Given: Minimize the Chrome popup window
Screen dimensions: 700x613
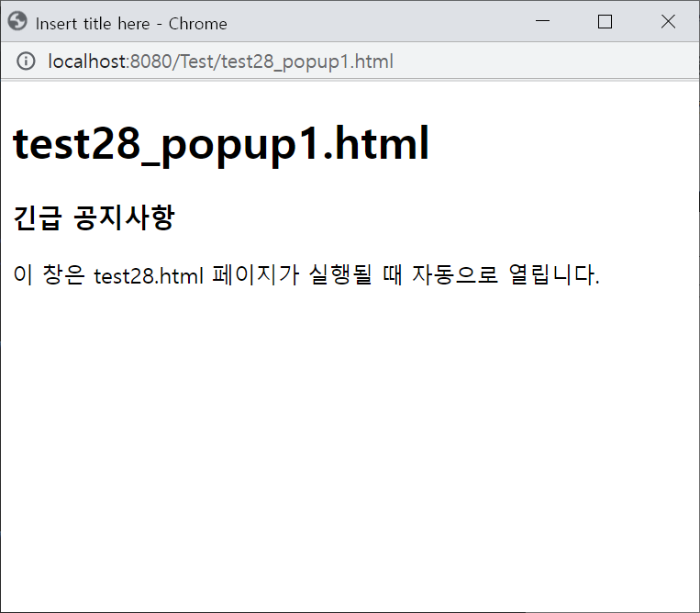Looking at the screenshot, I should pyautogui.click(x=542, y=21).
